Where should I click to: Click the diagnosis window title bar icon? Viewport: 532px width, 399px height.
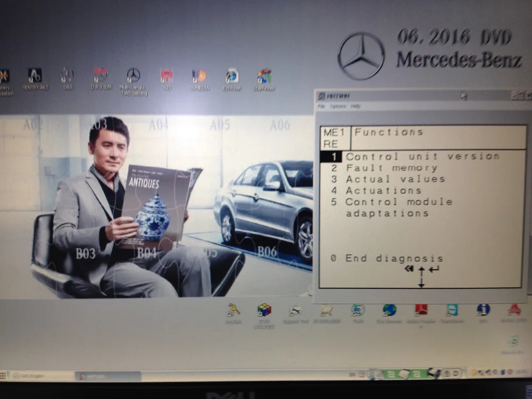pos(321,96)
